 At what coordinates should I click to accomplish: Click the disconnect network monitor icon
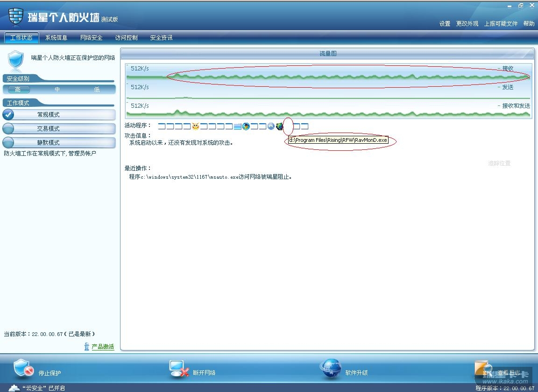179,369
